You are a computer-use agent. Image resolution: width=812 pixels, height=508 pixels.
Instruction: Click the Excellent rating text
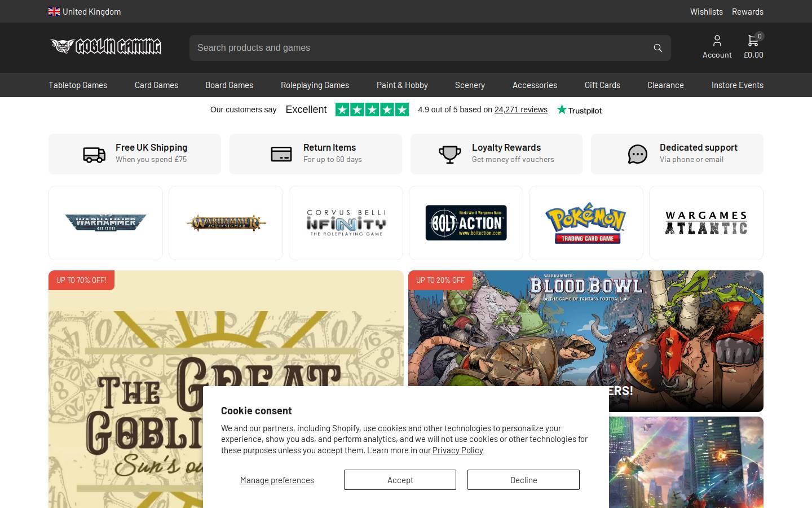coord(306,110)
